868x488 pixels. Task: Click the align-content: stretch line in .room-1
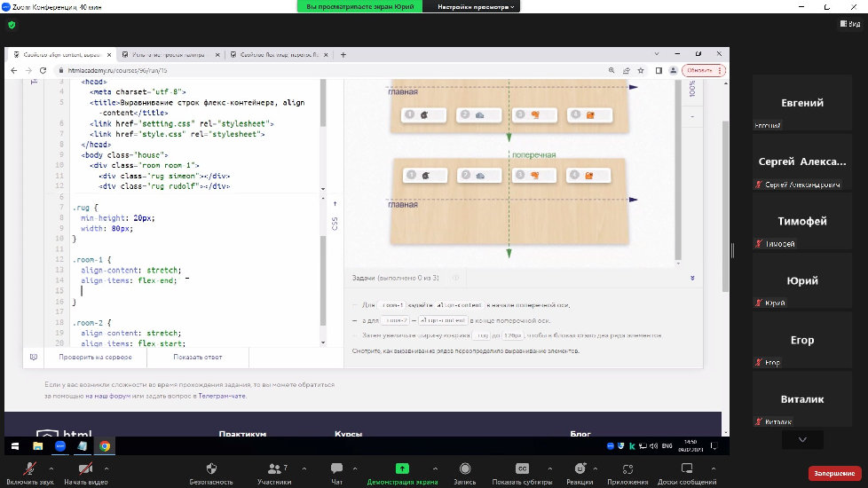click(x=131, y=270)
